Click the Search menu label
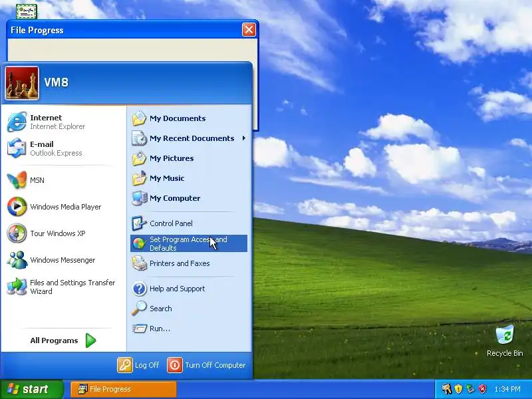The height and width of the screenshot is (399, 532). click(161, 309)
